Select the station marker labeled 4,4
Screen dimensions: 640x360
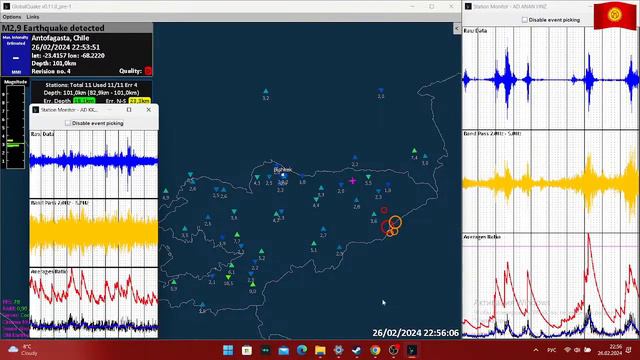316,200
